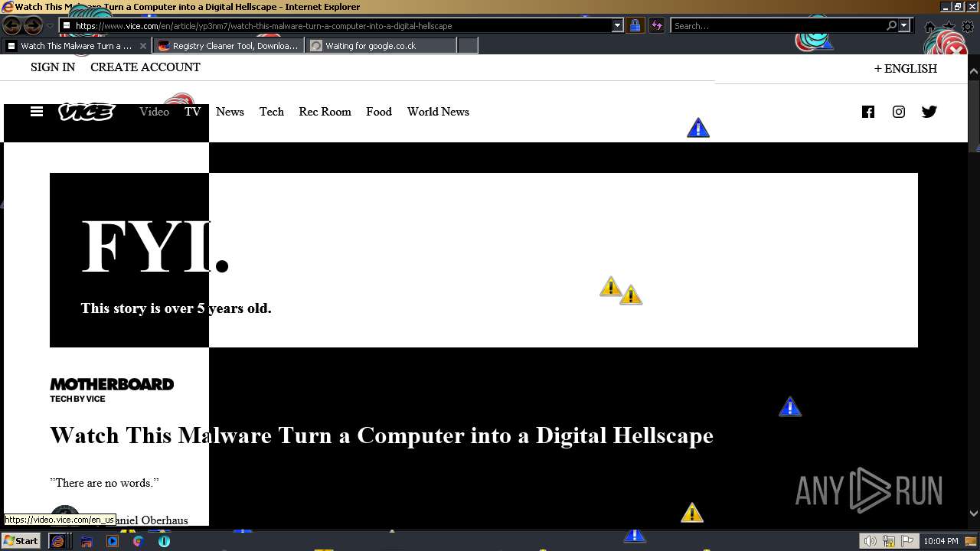Viewport: 980px width, 551px height.
Task: Click the search magnifier icon
Action: 891,25
